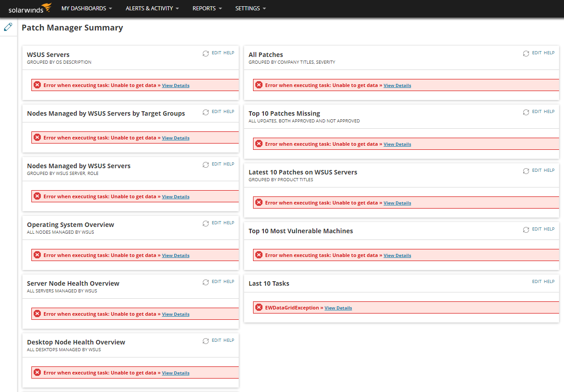Refresh the Server Node Health Overview widget

205,282
